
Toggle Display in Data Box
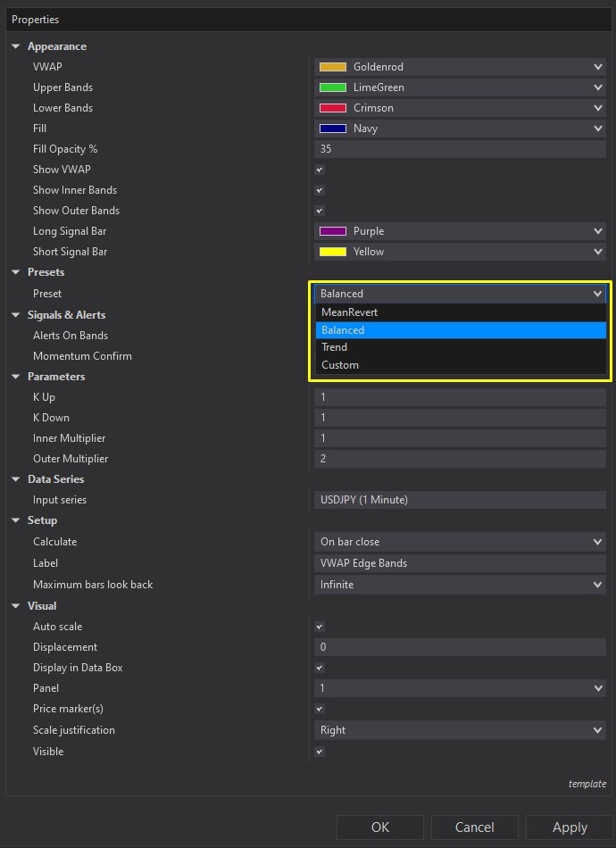tap(319, 668)
